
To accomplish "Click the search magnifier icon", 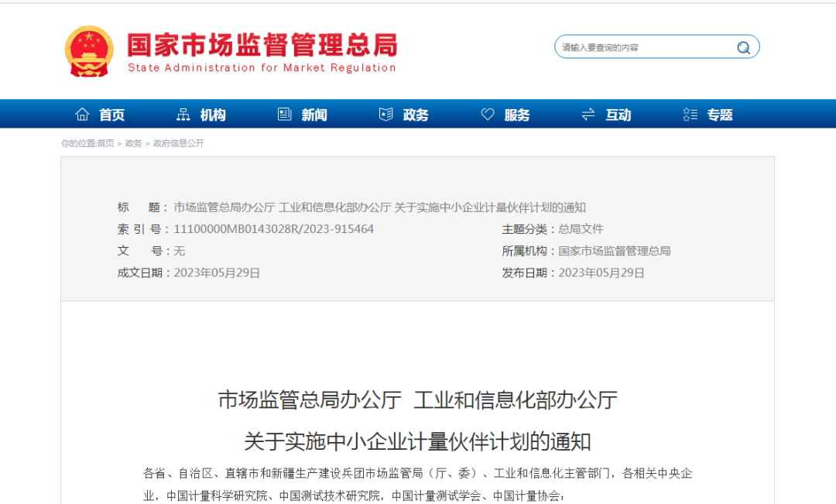I will pos(743,47).
